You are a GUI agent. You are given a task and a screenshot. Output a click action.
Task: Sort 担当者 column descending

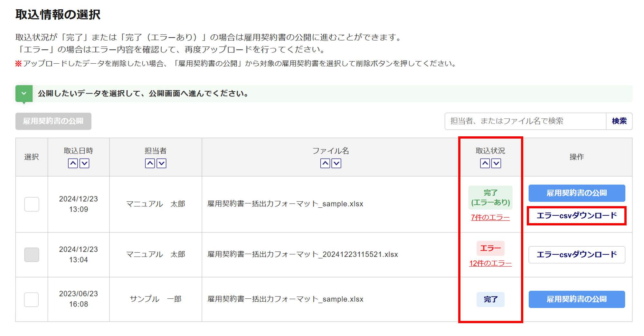point(161,163)
